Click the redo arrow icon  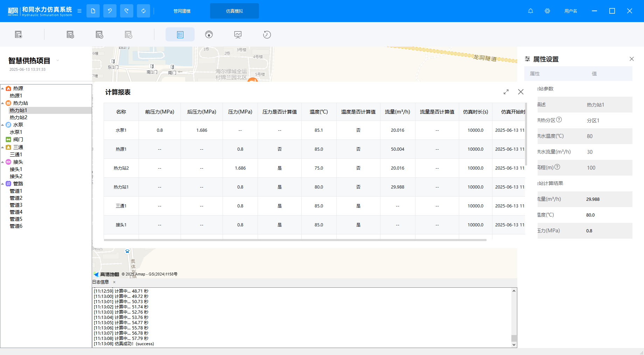127,11
